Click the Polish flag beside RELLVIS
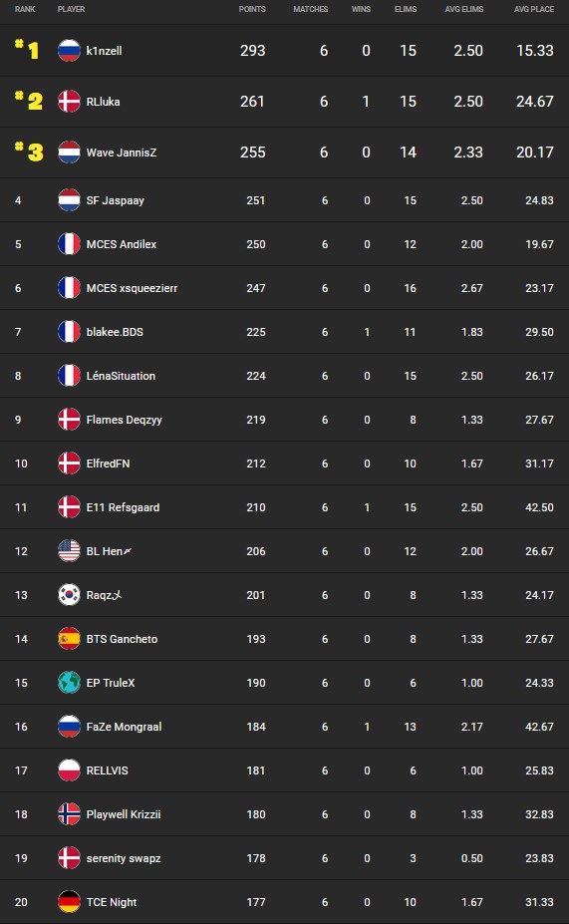This screenshot has width=569, height=924. pyautogui.click(x=69, y=770)
